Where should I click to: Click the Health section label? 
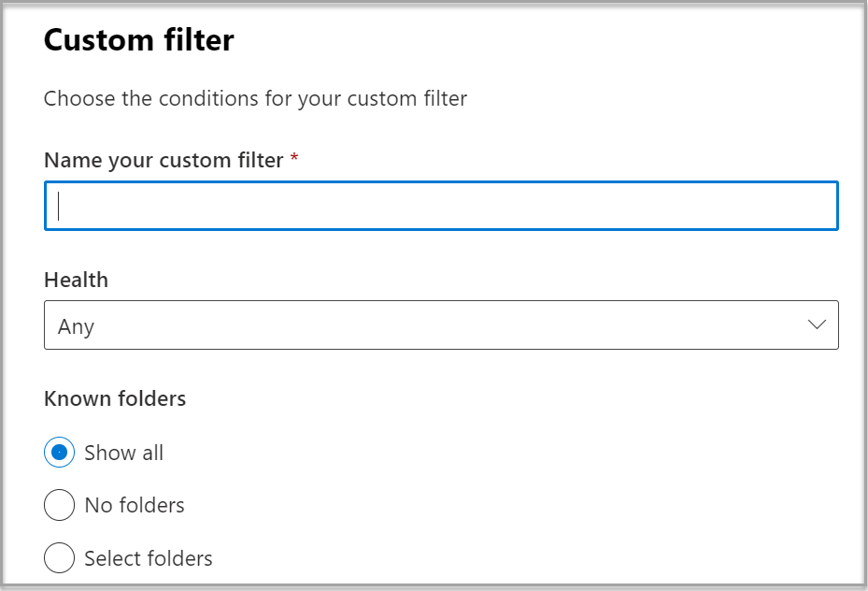click(x=76, y=280)
